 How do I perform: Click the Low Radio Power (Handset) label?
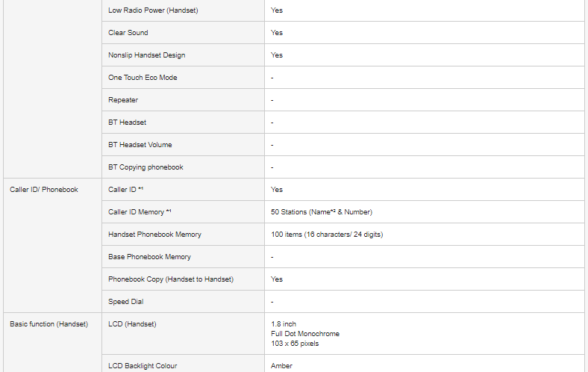[153, 10]
